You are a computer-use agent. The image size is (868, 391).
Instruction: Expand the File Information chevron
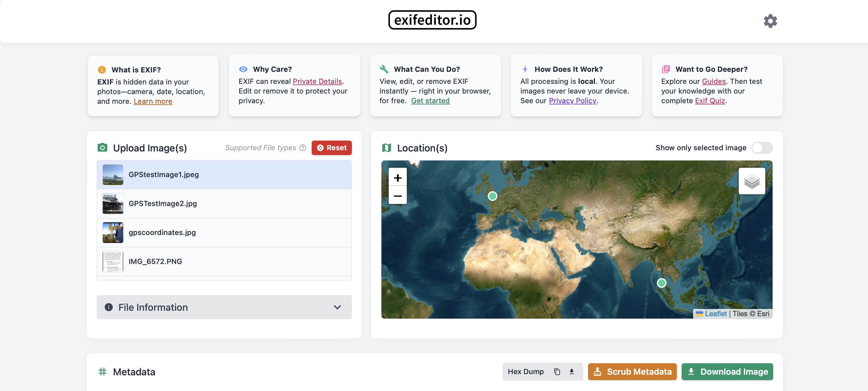tap(337, 307)
